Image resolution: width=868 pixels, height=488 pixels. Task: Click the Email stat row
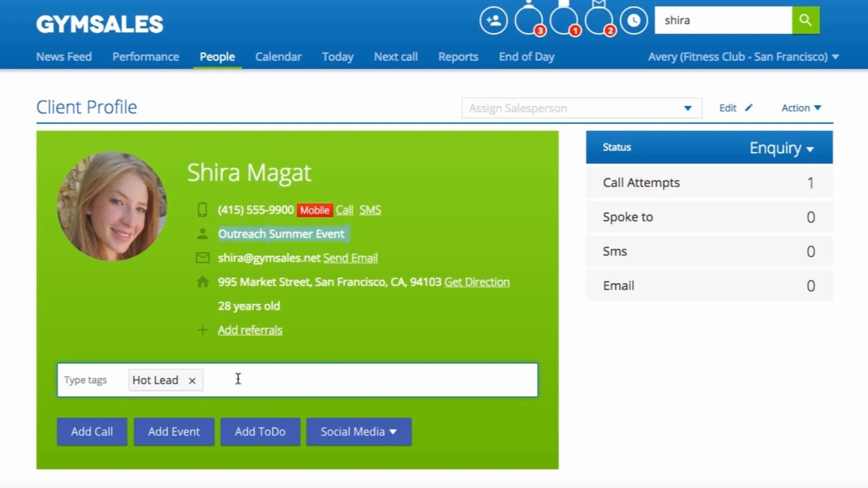coord(709,286)
